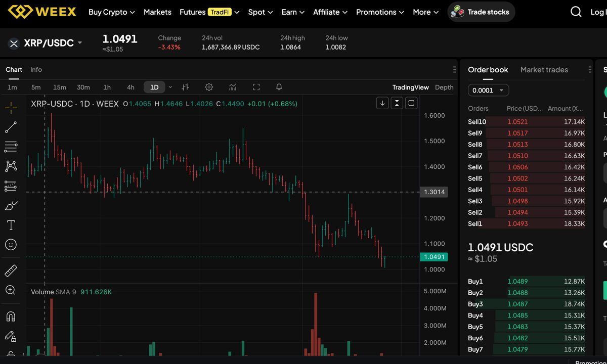Click the 1.0491 USDC last price in order book
This screenshot has width=607, height=364.
500,248
